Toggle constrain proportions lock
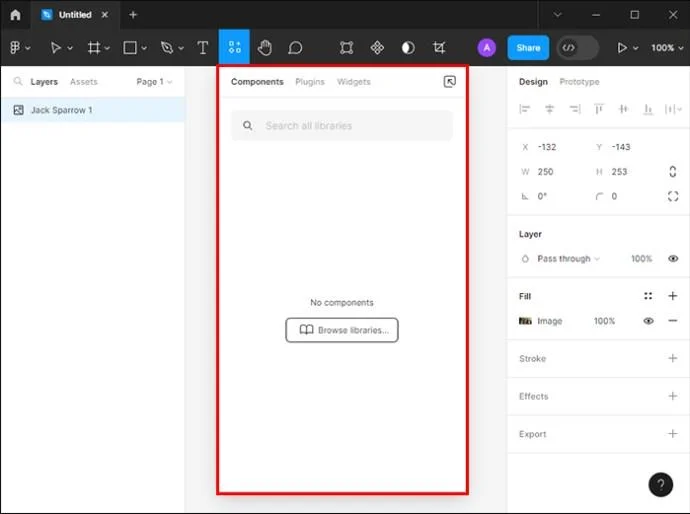Viewport: 690px width, 514px height. pyautogui.click(x=672, y=172)
